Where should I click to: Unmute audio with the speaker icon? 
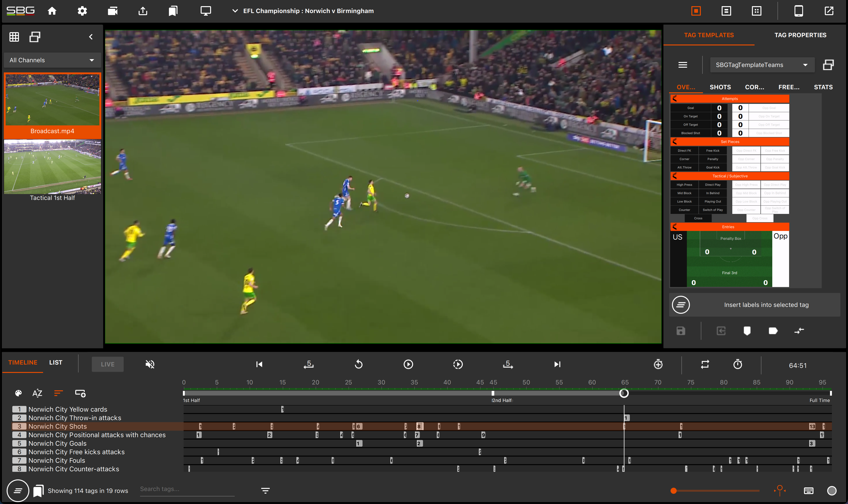tap(150, 364)
